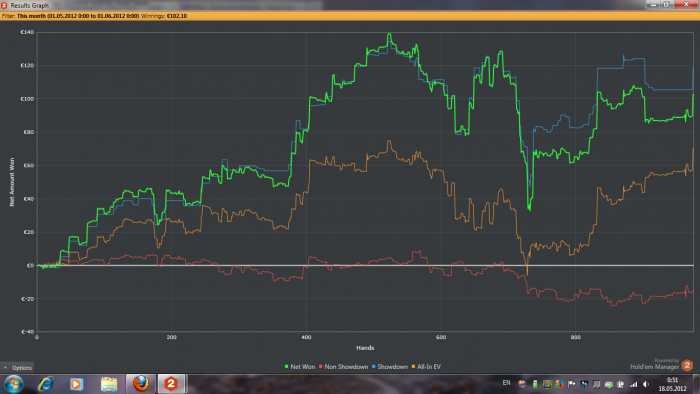Open the colorful ball tray icon
The height and width of the screenshot is (394, 700).
[x=522, y=384]
